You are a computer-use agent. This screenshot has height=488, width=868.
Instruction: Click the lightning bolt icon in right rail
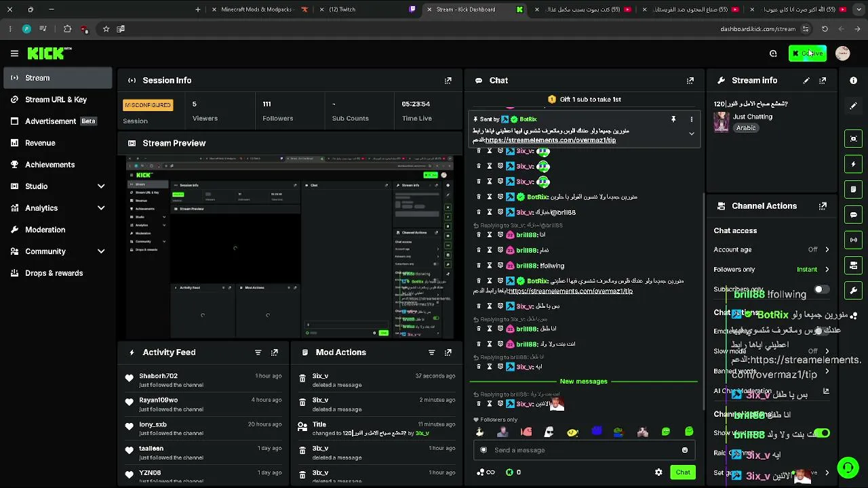pos(854,164)
